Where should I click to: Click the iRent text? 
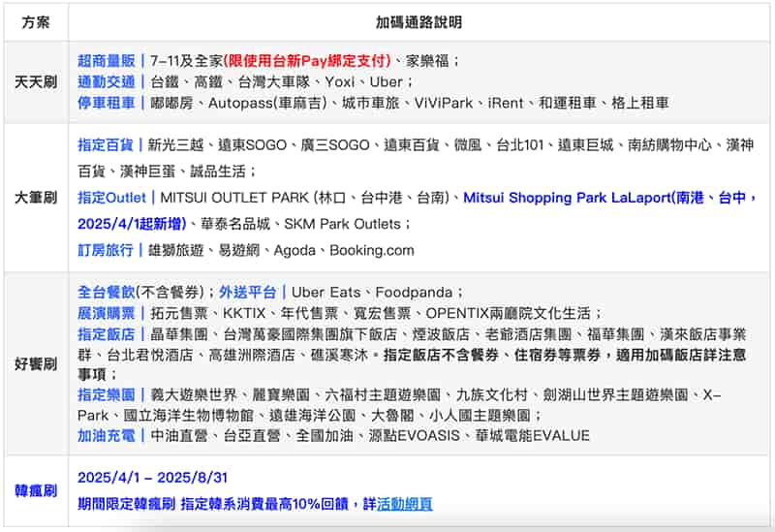pos(505,103)
